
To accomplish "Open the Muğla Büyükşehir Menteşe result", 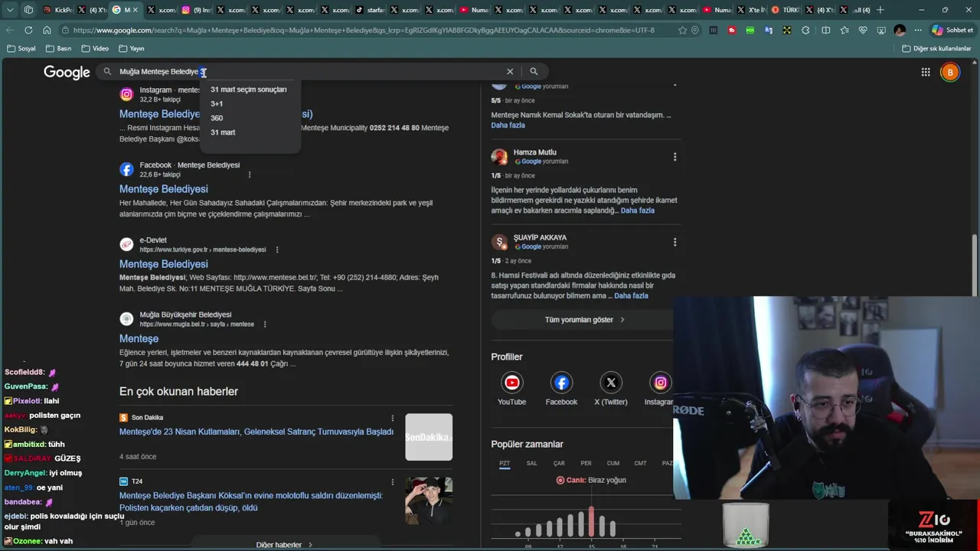I will click(x=139, y=338).
